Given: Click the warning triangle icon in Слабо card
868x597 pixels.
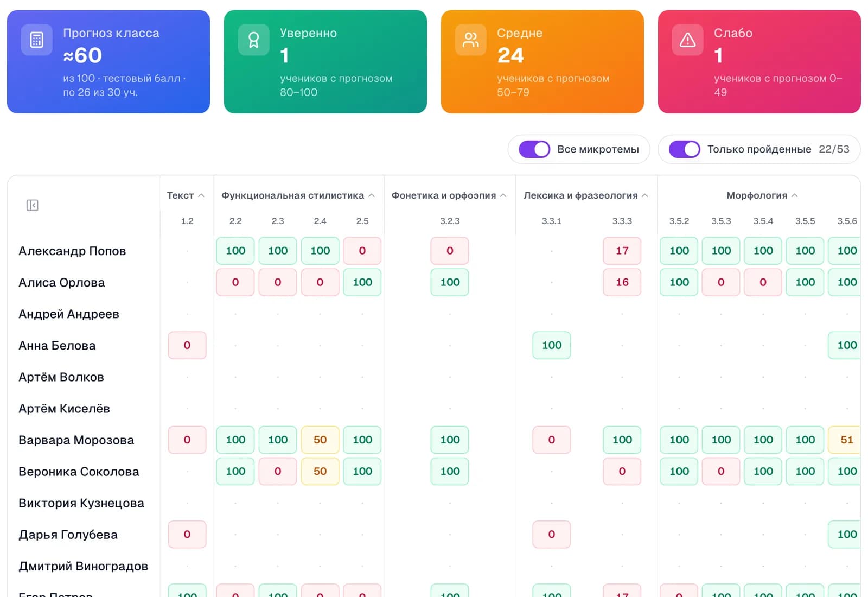Looking at the screenshot, I should pyautogui.click(x=688, y=40).
